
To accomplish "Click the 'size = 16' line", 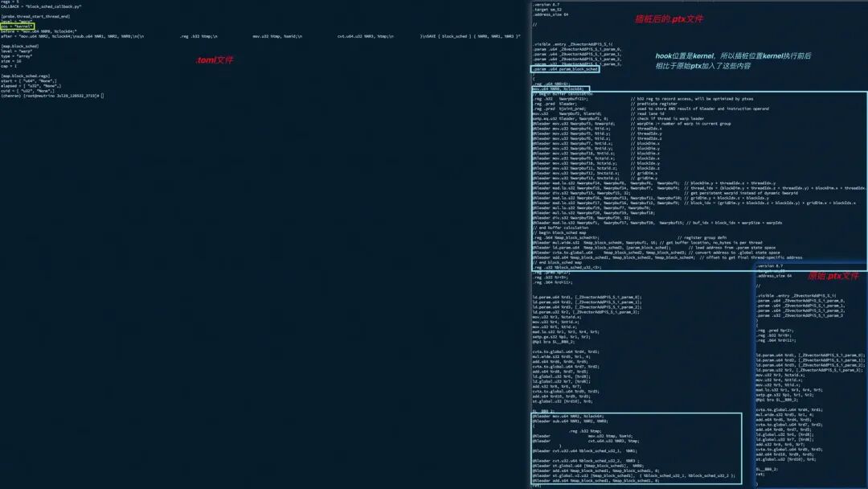I will click(x=11, y=61).
